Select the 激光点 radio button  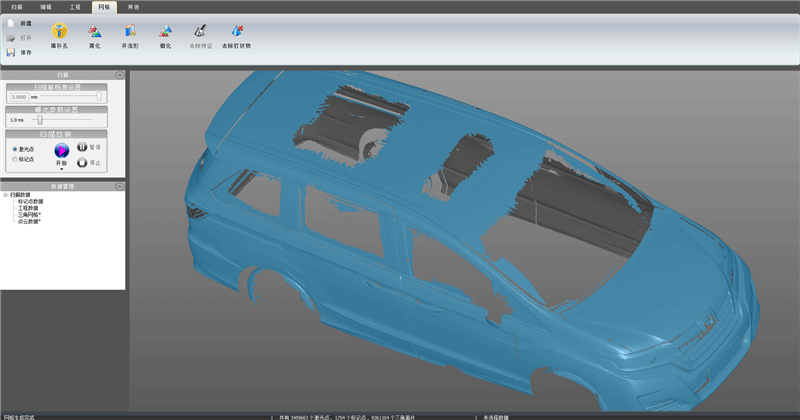coord(13,148)
